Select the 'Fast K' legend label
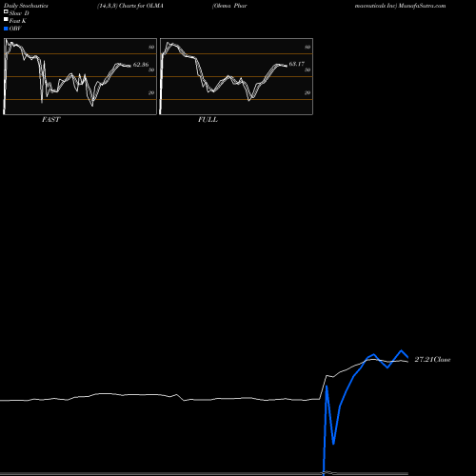 coord(18,21)
